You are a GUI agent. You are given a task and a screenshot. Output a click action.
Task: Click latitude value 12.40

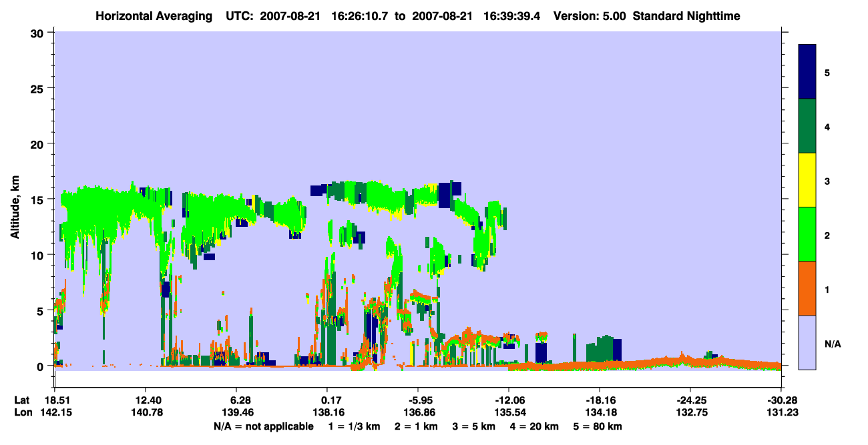(145, 400)
